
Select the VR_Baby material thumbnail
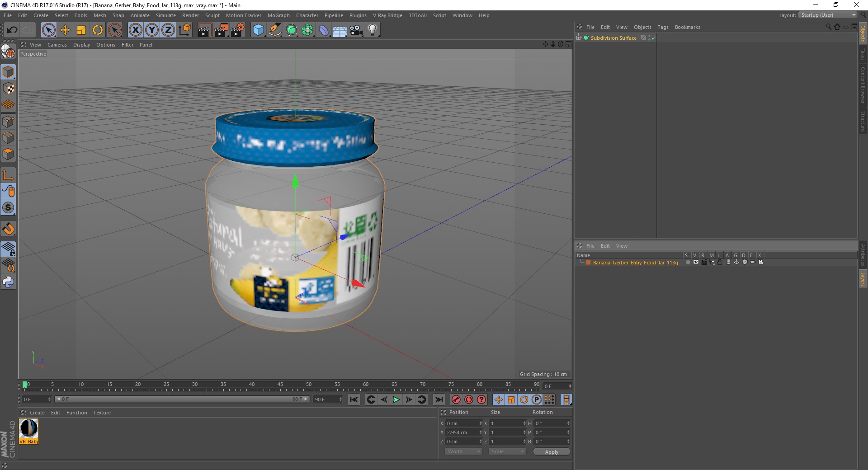pyautogui.click(x=28, y=431)
